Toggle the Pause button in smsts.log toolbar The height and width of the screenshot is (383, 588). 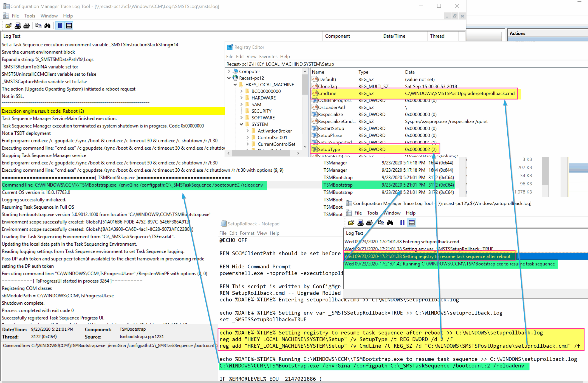pyautogui.click(x=60, y=26)
